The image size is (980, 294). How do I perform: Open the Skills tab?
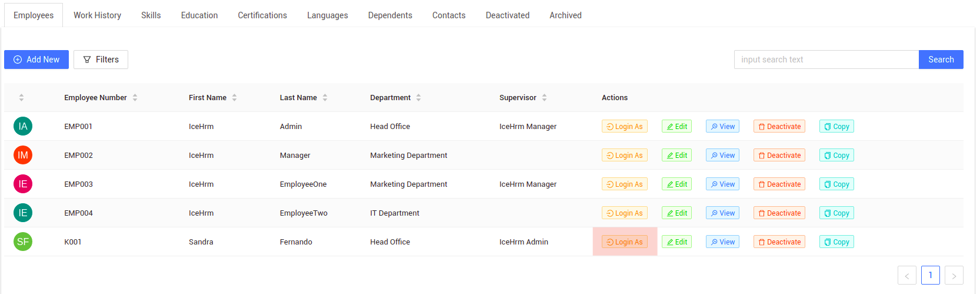click(151, 15)
